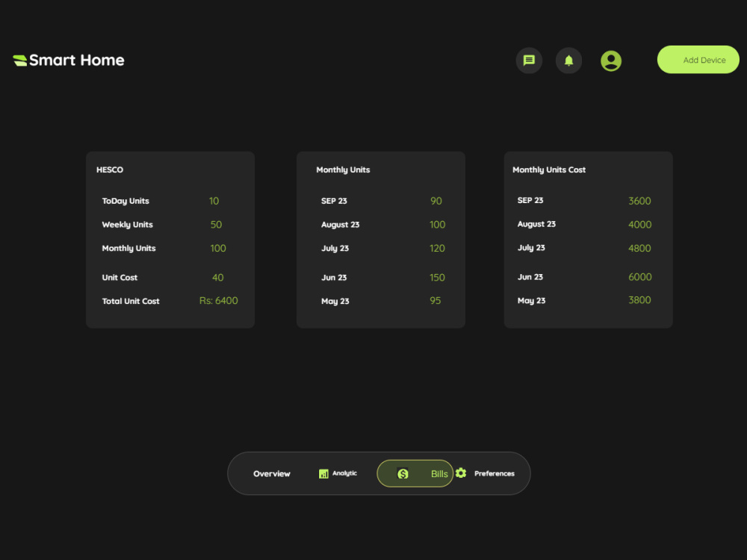Switch to the Analytic tab label

pos(344,473)
